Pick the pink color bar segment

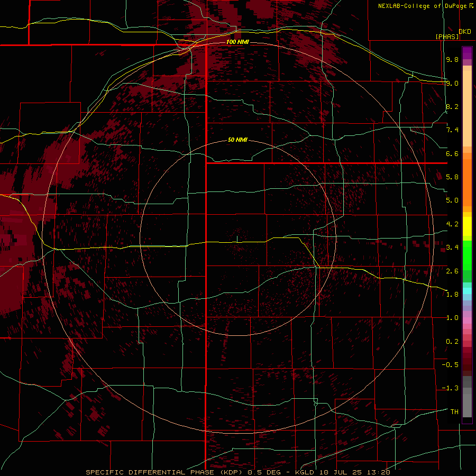pos(467,321)
